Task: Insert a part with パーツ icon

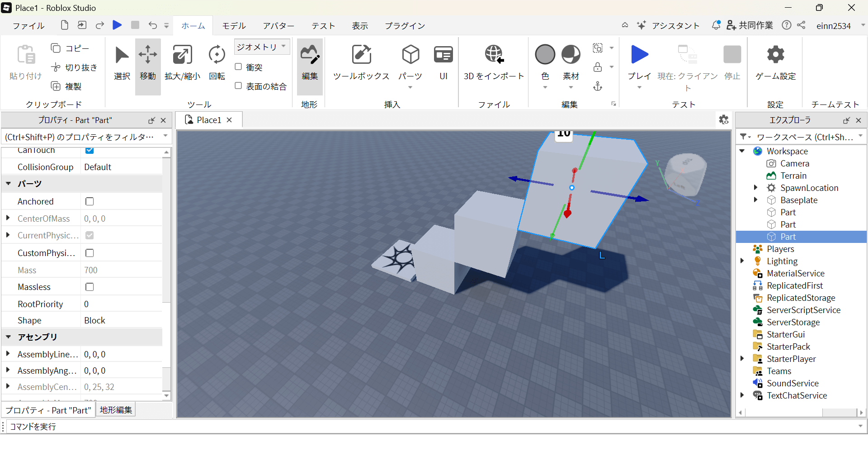Action: pyautogui.click(x=410, y=55)
